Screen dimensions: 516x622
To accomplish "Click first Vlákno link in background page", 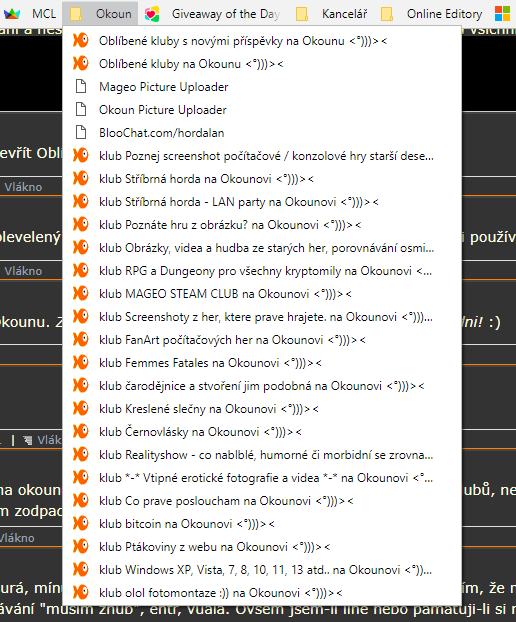I will point(23,187).
